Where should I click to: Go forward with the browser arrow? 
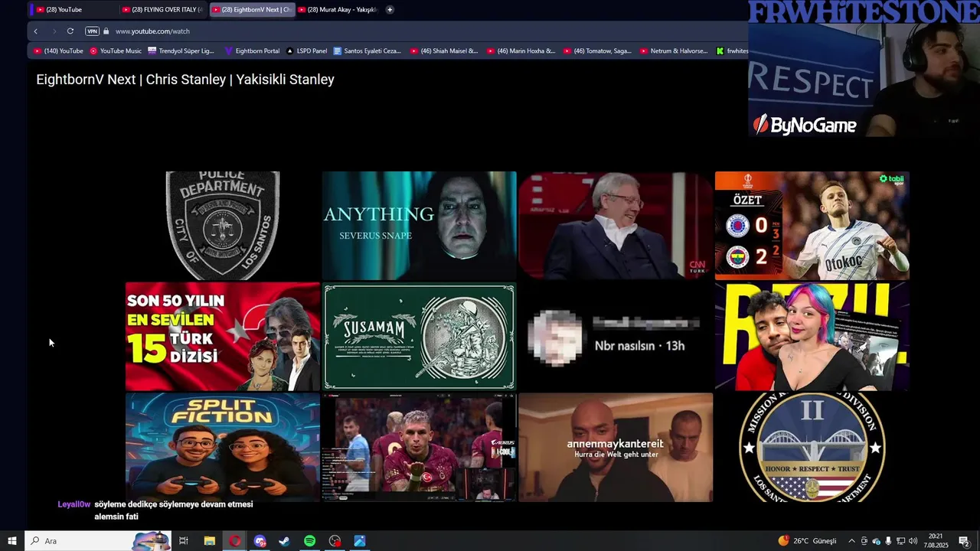tap(54, 31)
